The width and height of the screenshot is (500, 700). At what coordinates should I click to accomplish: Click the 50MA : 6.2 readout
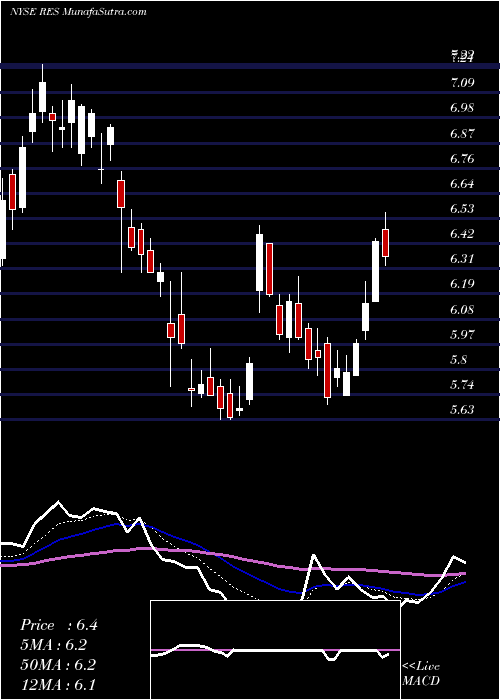point(58,664)
